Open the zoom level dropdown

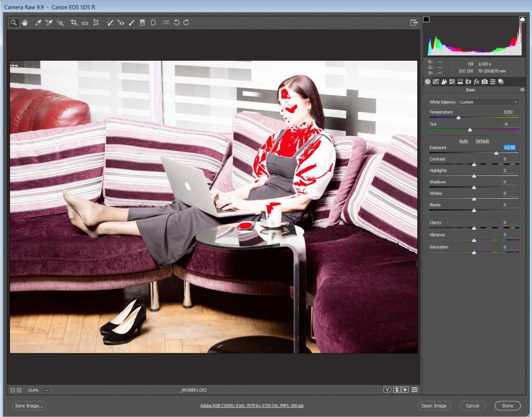pyautogui.click(x=47, y=390)
